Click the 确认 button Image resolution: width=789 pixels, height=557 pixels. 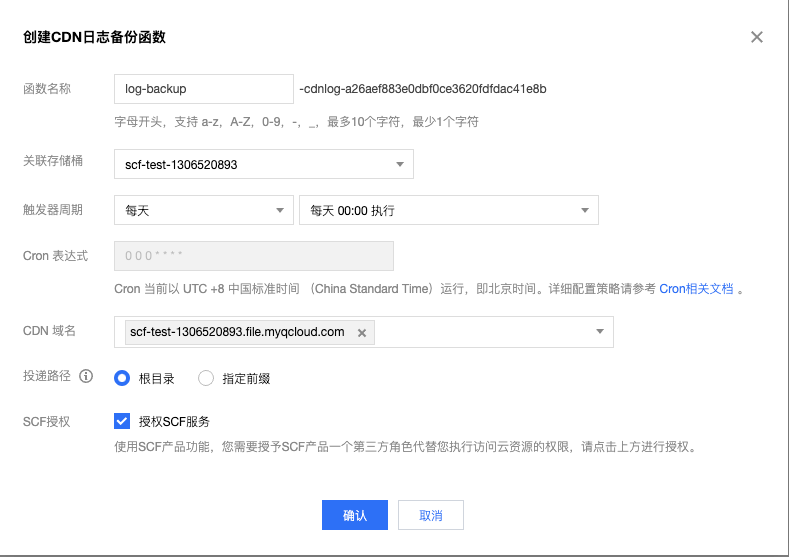pyautogui.click(x=355, y=515)
